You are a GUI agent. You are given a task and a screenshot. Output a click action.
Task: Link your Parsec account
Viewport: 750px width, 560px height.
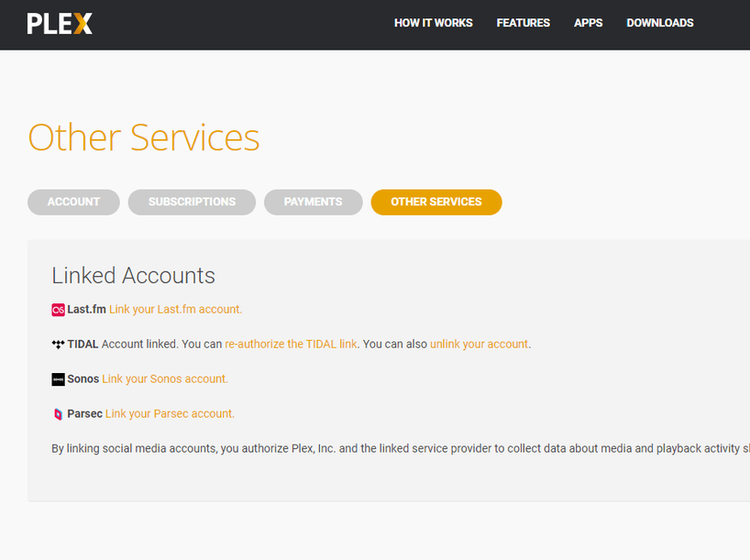click(x=170, y=413)
